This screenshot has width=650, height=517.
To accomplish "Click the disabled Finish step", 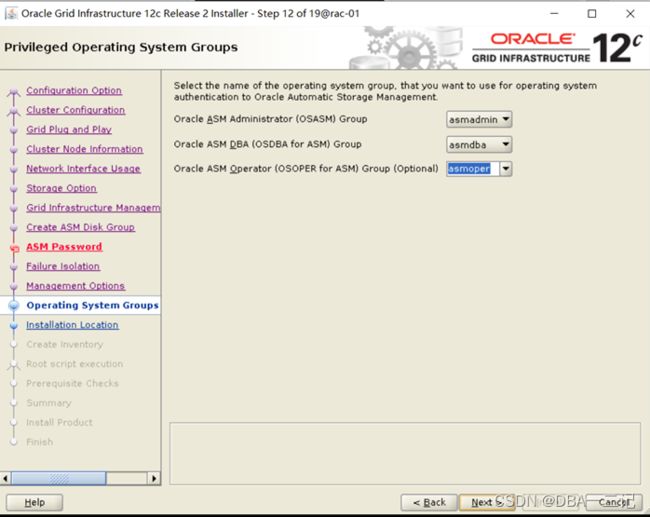I will (x=39, y=442).
